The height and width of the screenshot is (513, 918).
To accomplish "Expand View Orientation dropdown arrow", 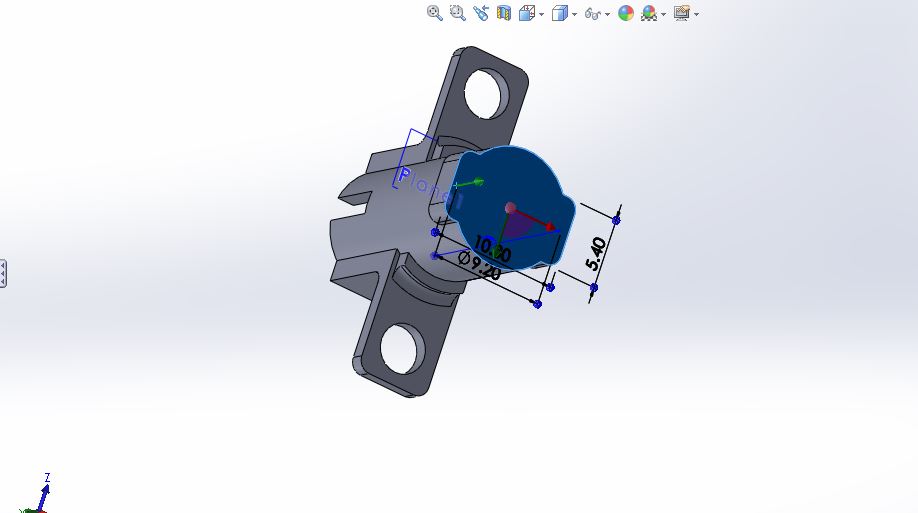I will [x=542, y=14].
